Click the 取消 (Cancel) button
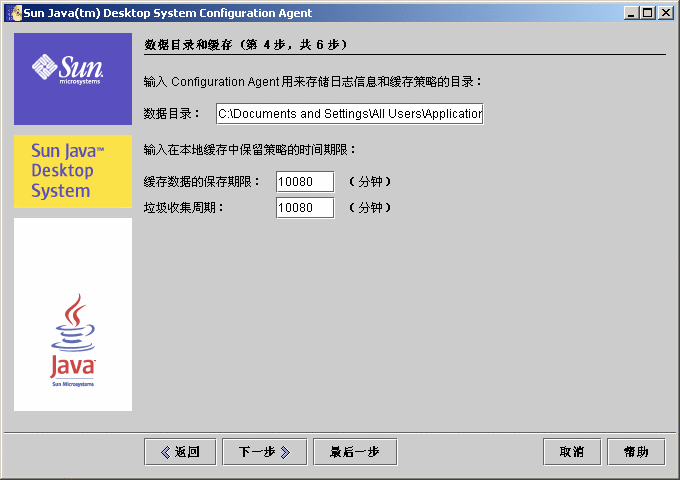 pos(572,452)
